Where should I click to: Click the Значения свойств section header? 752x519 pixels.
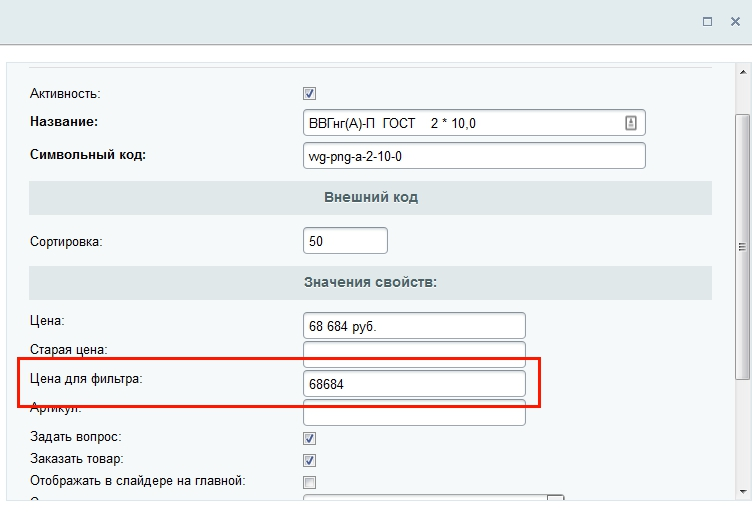370,282
